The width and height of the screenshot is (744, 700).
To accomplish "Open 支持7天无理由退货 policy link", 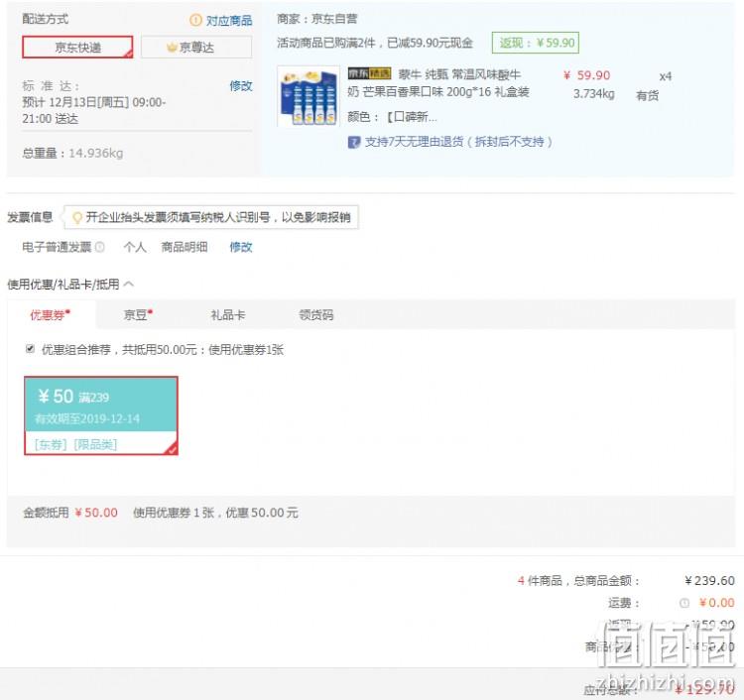I will (x=458, y=142).
